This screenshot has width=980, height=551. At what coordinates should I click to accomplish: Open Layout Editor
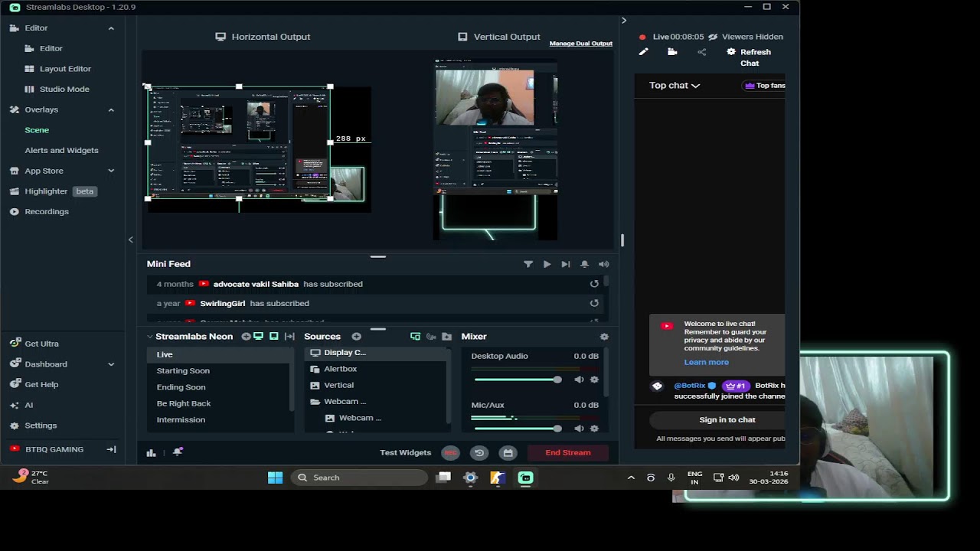65,69
